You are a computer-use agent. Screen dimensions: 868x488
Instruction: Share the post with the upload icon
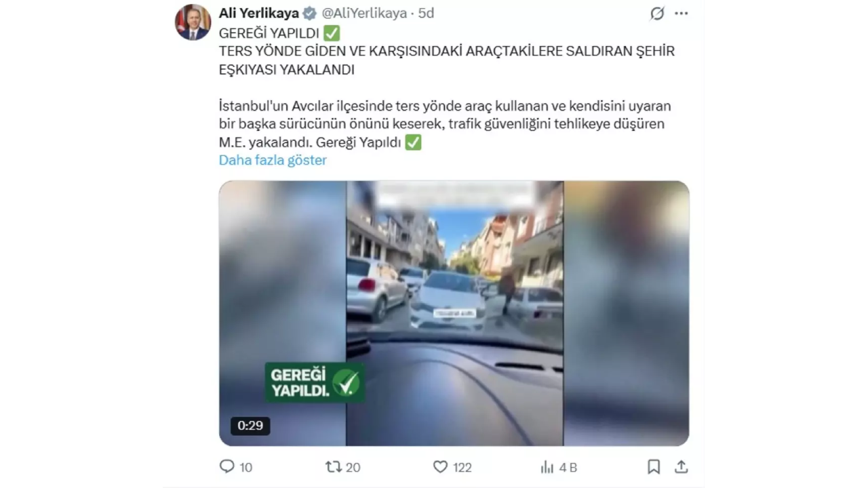pyautogui.click(x=682, y=466)
